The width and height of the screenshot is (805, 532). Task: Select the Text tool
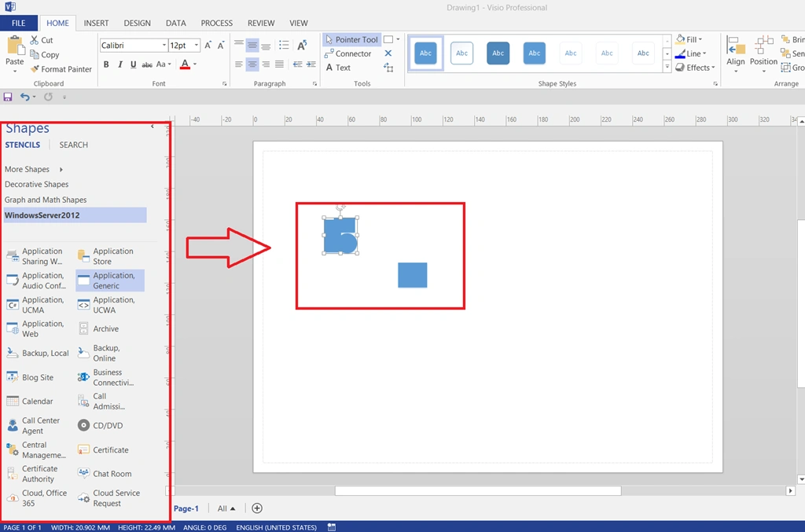[x=338, y=68]
